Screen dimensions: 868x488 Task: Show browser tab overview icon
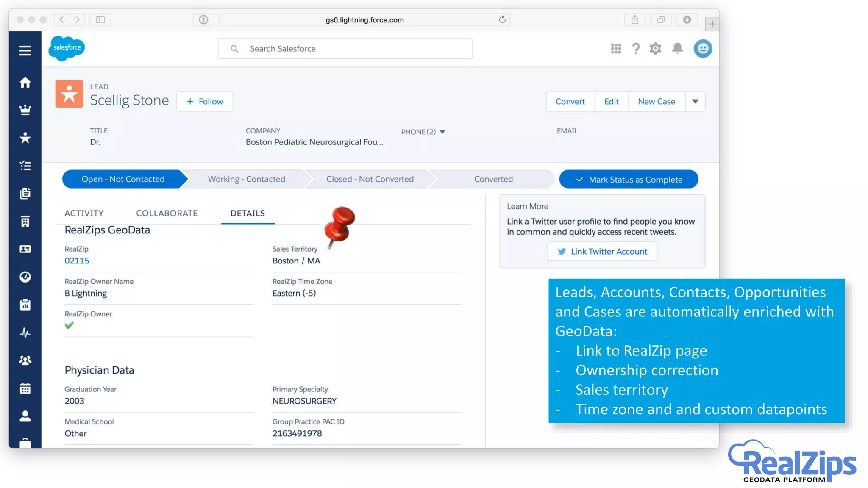click(661, 19)
